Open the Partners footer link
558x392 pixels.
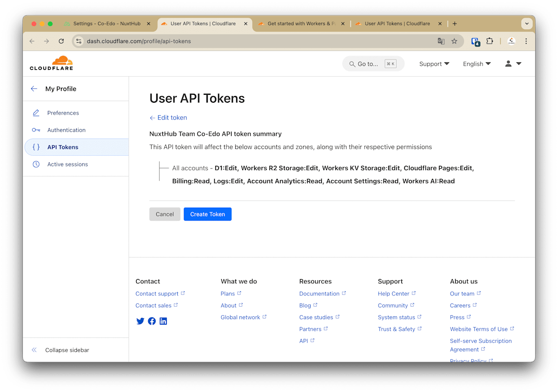click(314, 329)
